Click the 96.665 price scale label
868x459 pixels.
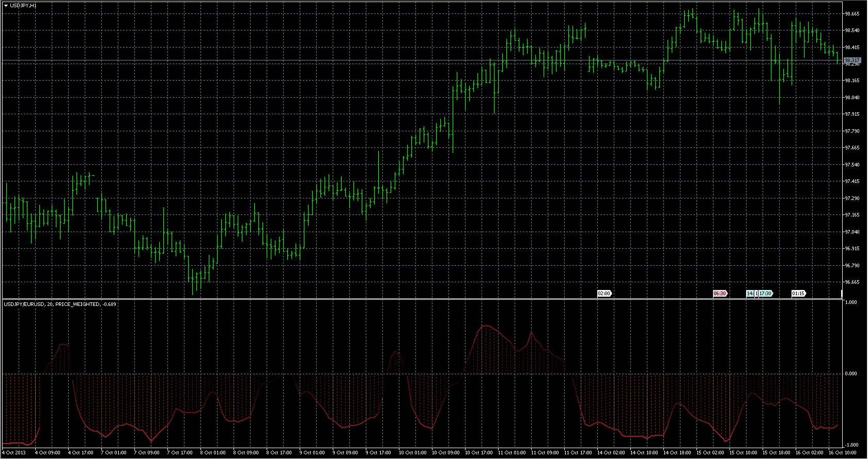(852, 282)
